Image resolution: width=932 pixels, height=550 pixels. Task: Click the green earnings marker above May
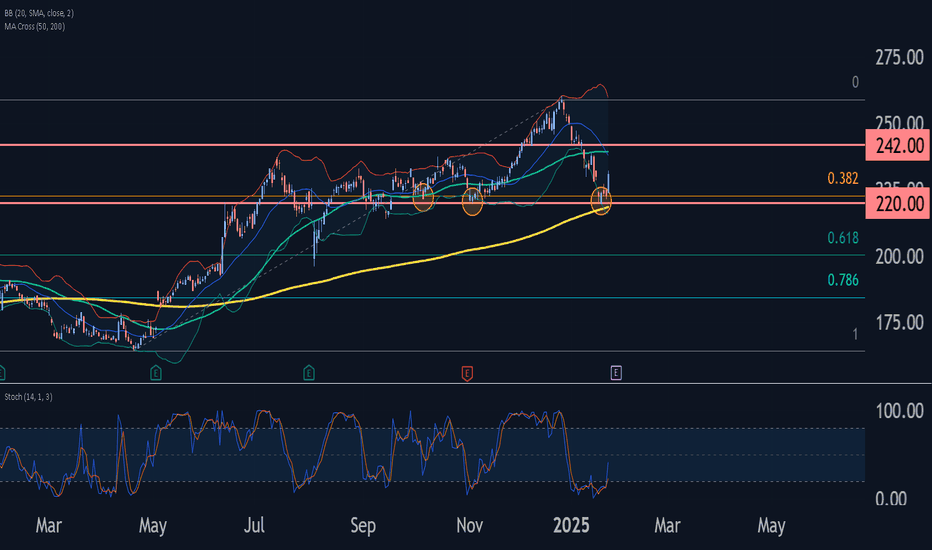point(156,373)
